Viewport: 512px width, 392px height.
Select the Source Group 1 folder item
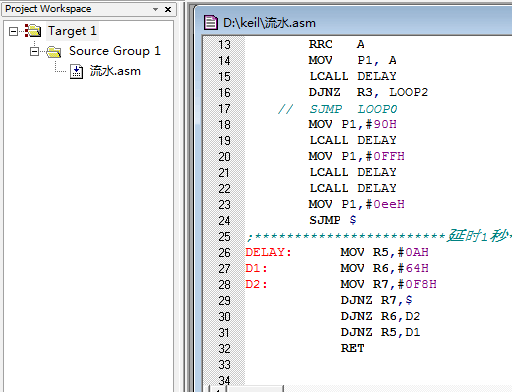tap(115, 51)
